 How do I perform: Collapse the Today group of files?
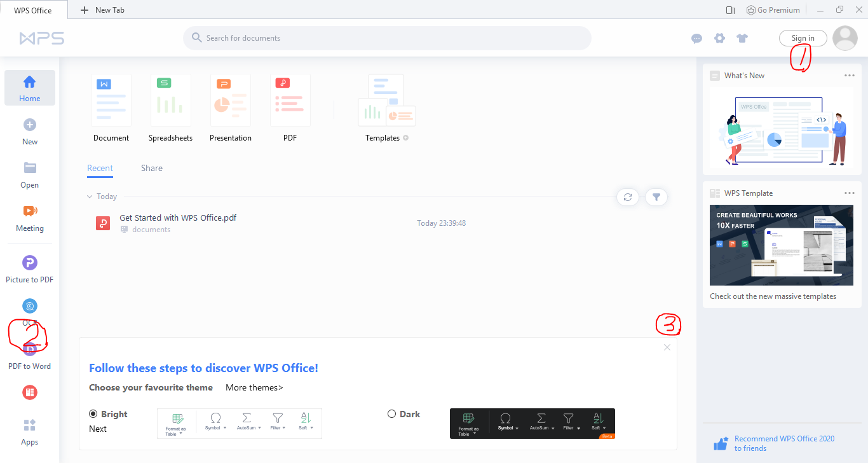click(x=90, y=197)
